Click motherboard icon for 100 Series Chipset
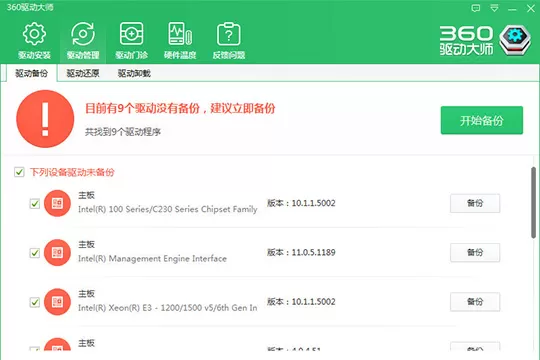This screenshot has height=360, width=540. 57,203
